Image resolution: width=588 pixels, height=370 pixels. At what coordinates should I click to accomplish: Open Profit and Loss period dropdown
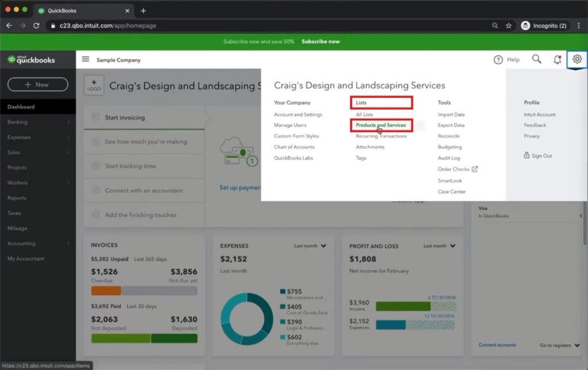pyautogui.click(x=439, y=246)
